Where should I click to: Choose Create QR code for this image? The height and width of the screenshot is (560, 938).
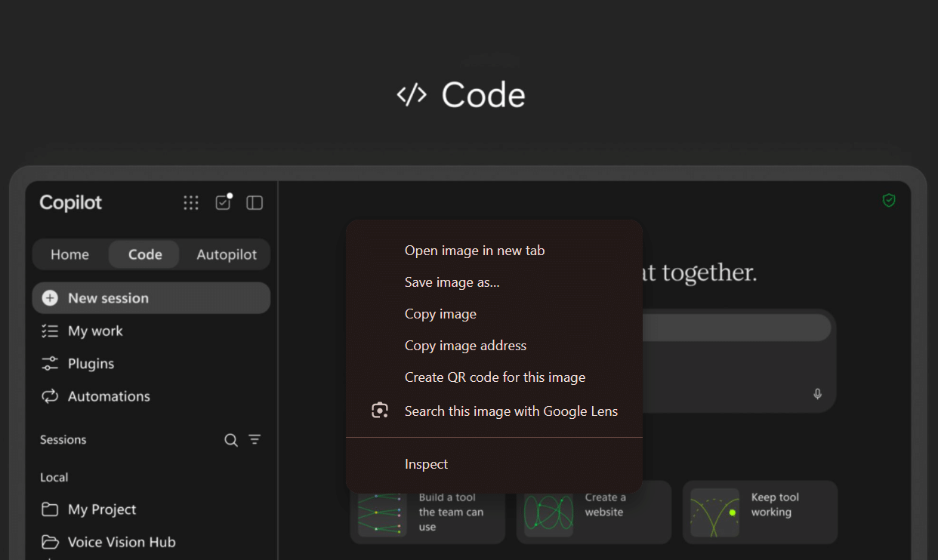(494, 377)
